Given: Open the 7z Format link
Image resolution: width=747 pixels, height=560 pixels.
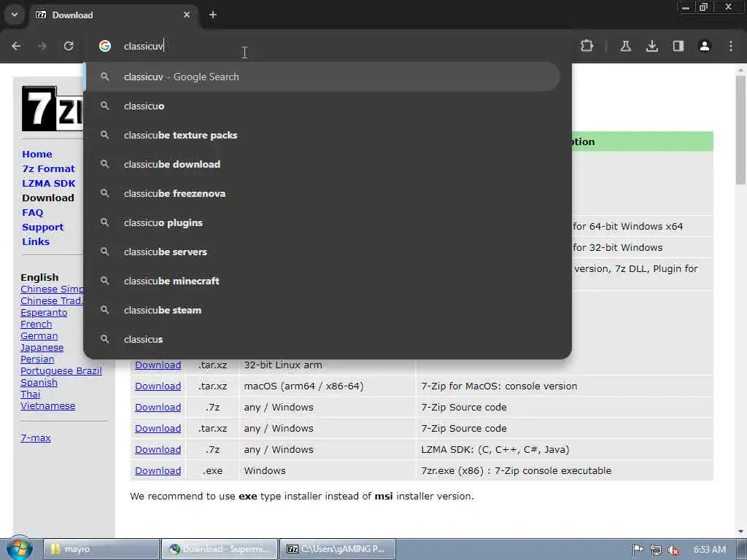Looking at the screenshot, I should [x=49, y=168].
